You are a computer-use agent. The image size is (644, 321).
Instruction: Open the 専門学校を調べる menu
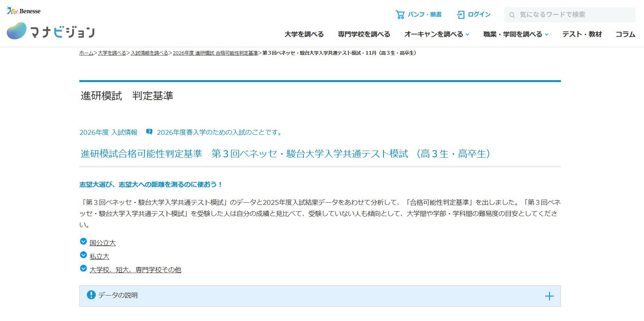(x=364, y=34)
